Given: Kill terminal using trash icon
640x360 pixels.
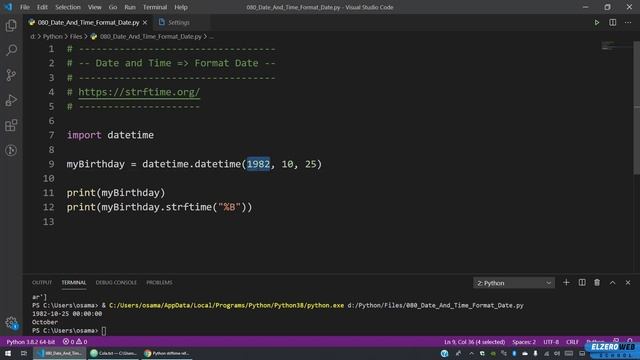Looking at the screenshot, I should click(x=597, y=282).
